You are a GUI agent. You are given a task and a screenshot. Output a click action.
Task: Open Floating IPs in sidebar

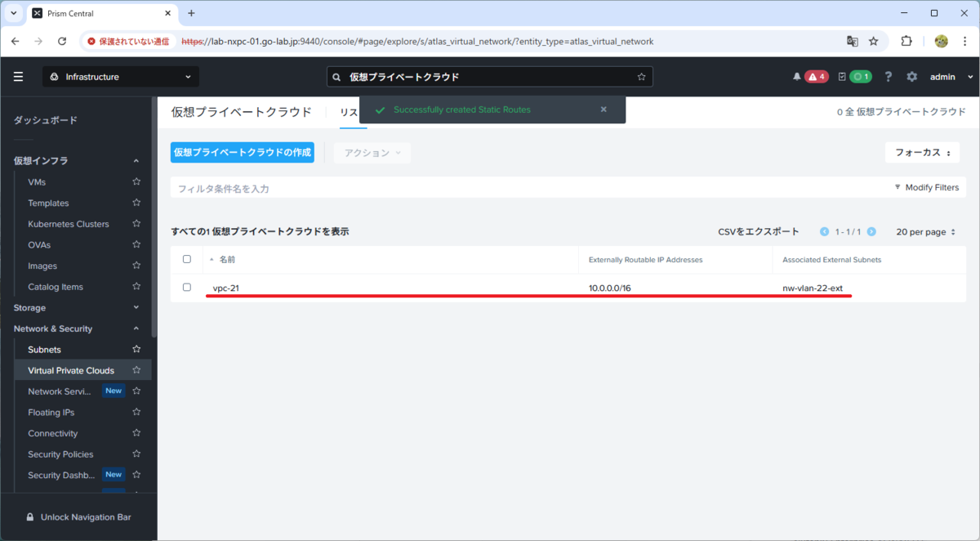point(51,413)
